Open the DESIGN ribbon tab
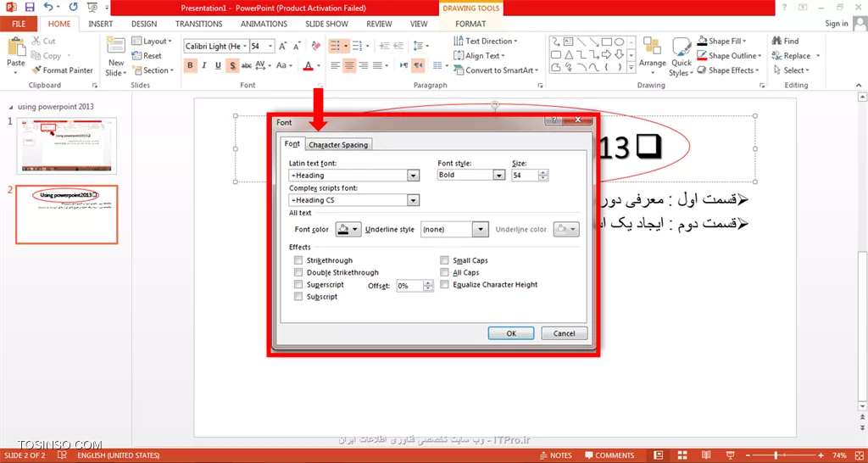This screenshot has height=463, width=868. coord(144,24)
